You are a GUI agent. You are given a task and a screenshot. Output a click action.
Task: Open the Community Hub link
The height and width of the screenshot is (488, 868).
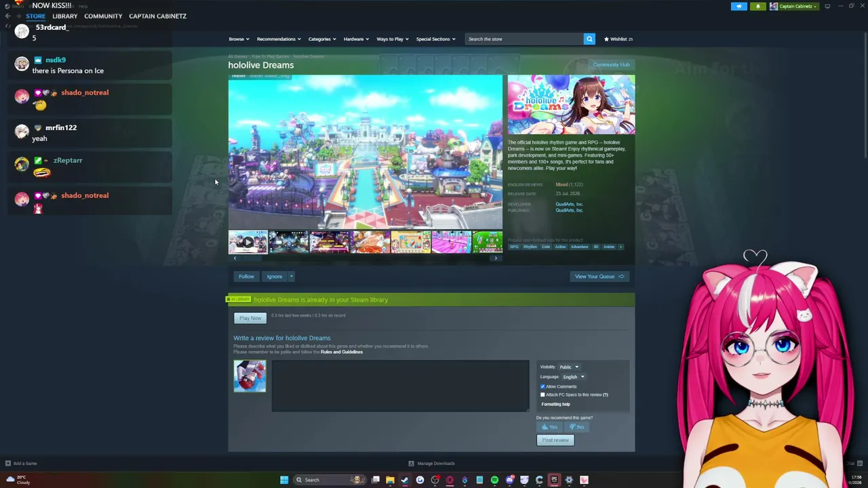(611, 64)
